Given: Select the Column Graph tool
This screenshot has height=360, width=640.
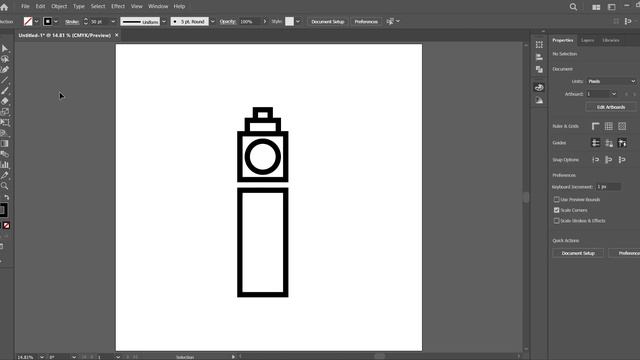Looking at the screenshot, I should (5, 165).
